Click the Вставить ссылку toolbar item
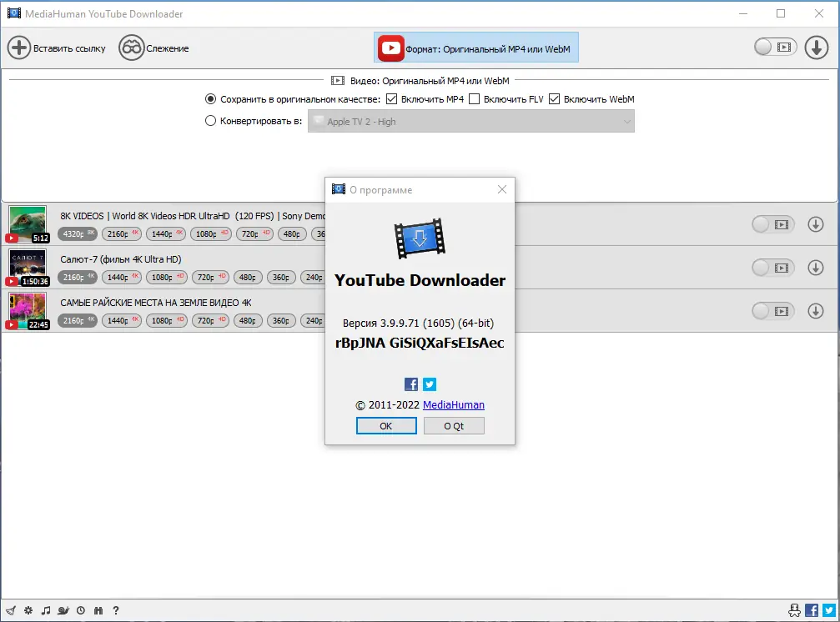The height and width of the screenshot is (622, 840). pyautogui.click(x=56, y=48)
